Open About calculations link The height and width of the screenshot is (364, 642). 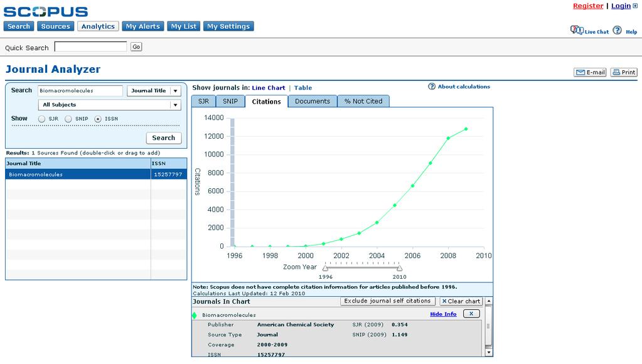click(464, 87)
